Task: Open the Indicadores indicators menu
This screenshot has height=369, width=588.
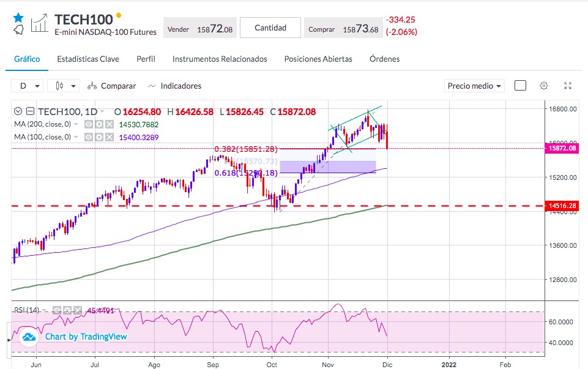Action: pos(175,86)
